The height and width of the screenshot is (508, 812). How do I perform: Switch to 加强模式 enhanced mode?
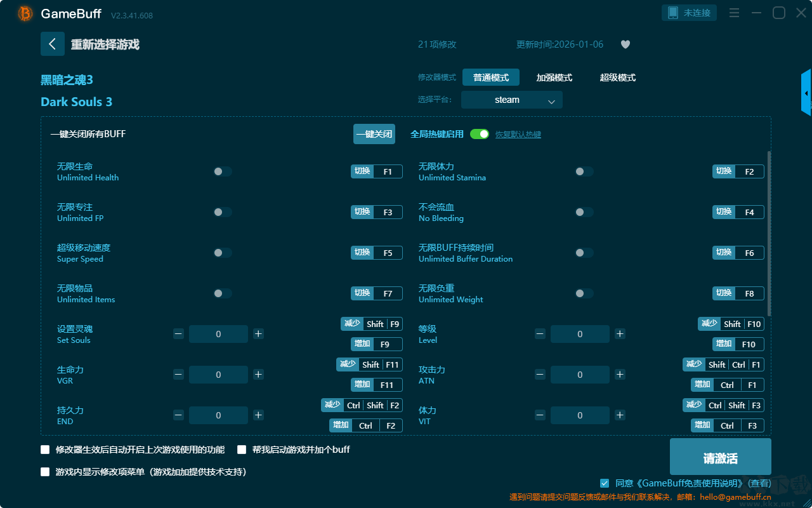(554, 77)
